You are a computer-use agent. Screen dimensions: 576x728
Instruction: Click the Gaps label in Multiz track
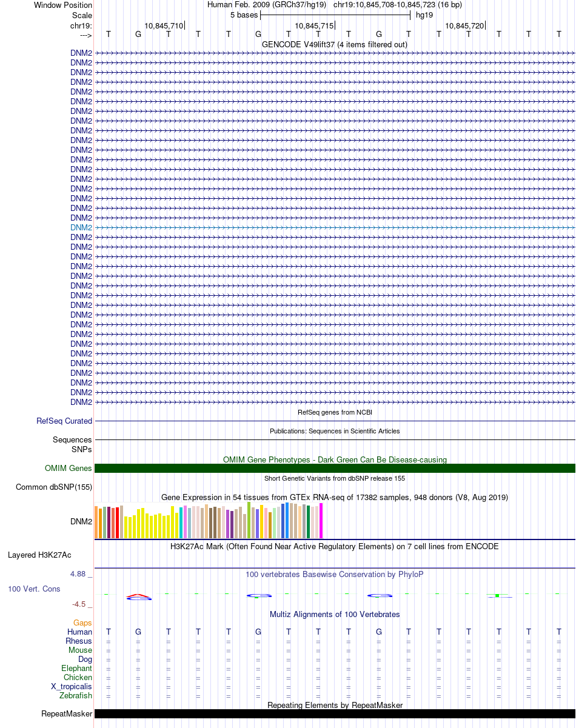coord(82,623)
